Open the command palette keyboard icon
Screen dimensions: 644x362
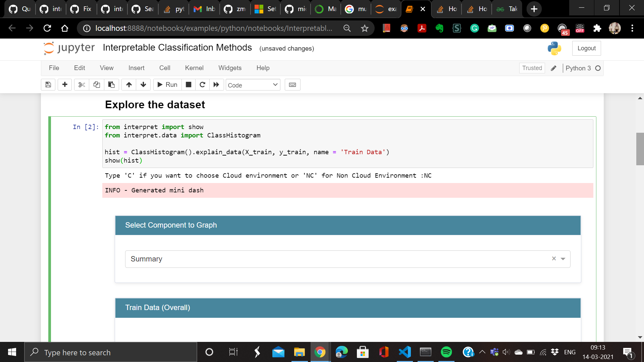tap(292, 85)
